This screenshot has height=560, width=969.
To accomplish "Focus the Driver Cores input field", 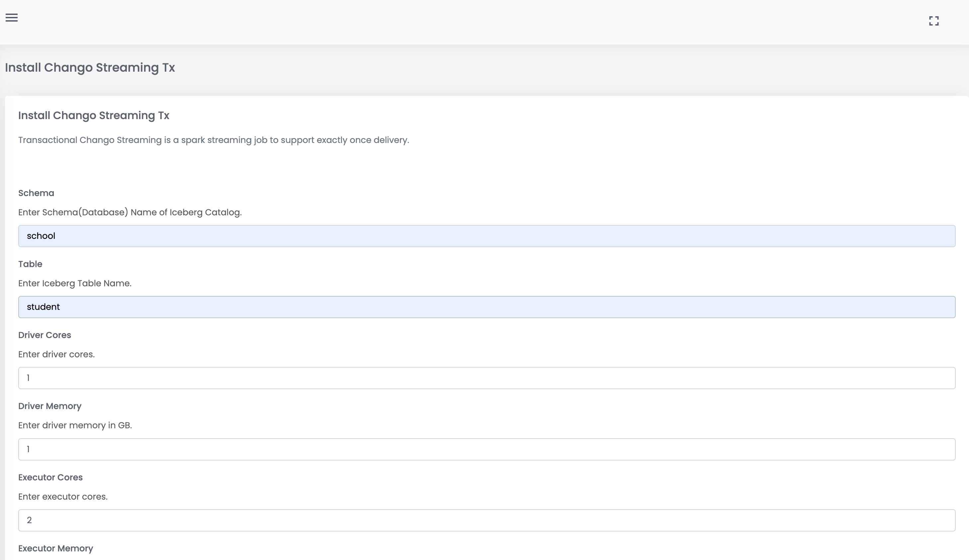I will tap(487, 378).
